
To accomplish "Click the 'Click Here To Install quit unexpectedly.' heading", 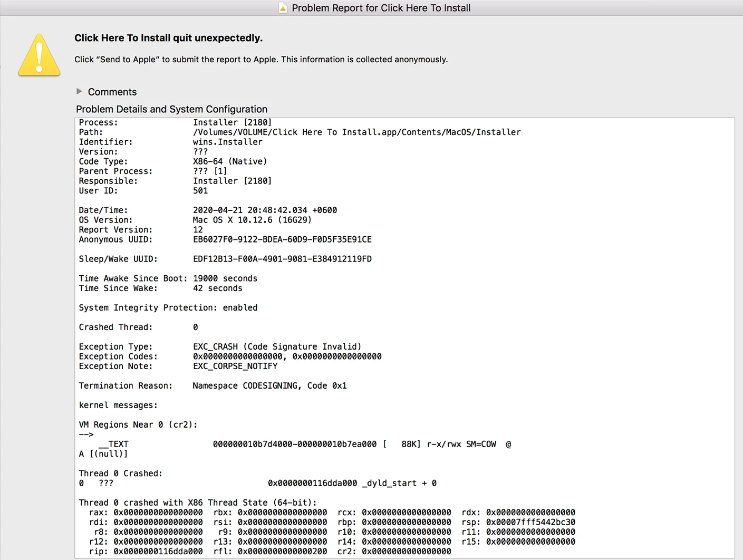I will 168,38.
